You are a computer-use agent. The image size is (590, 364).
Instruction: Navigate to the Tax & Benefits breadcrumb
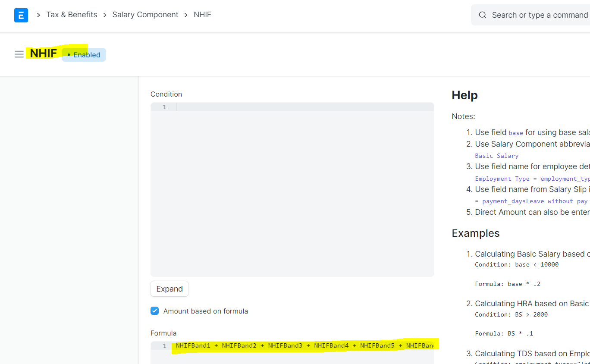tap(72, 14)
